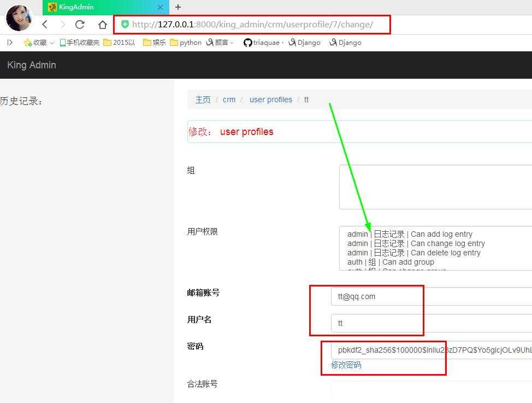Open the user avatar profile picture
Screen dimensions: 532x403
click(x=19, y=17)
